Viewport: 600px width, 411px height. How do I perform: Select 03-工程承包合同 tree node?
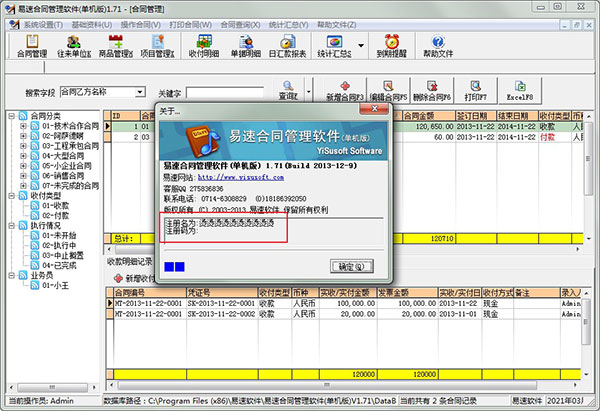click(x=70, y=146)
